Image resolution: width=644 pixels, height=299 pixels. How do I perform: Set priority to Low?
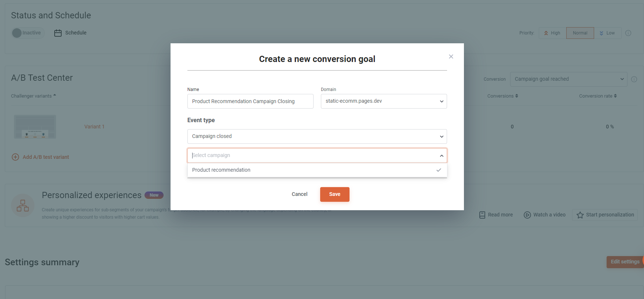(x=607, y=33)
